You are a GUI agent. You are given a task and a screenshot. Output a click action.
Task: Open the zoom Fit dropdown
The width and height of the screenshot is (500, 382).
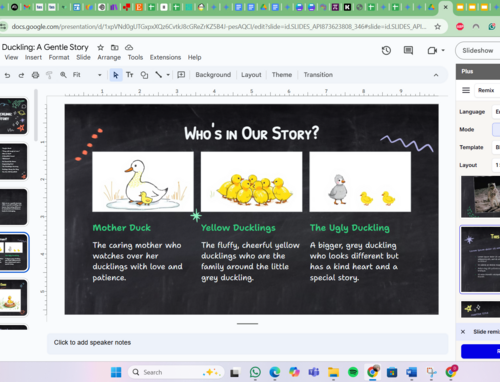(x=87, y=75)
